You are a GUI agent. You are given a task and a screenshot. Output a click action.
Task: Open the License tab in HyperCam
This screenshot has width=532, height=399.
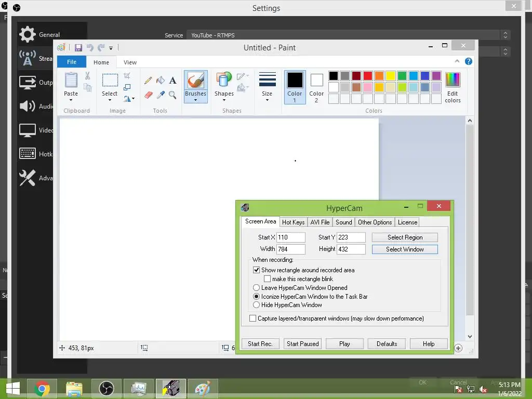[407, 222]
